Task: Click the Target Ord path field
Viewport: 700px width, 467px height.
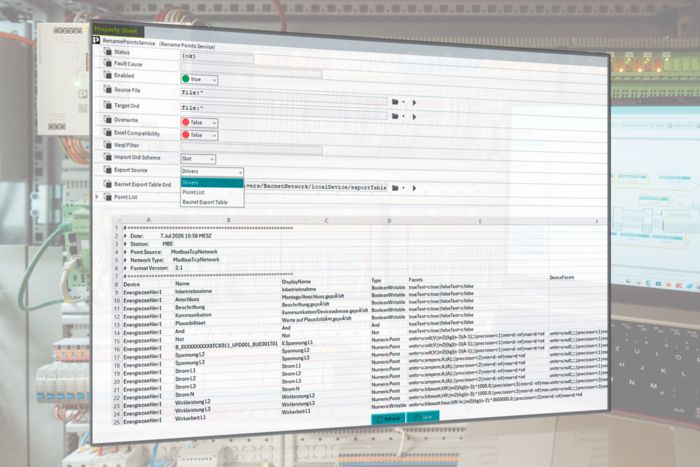Action: [x=283, y=110]
